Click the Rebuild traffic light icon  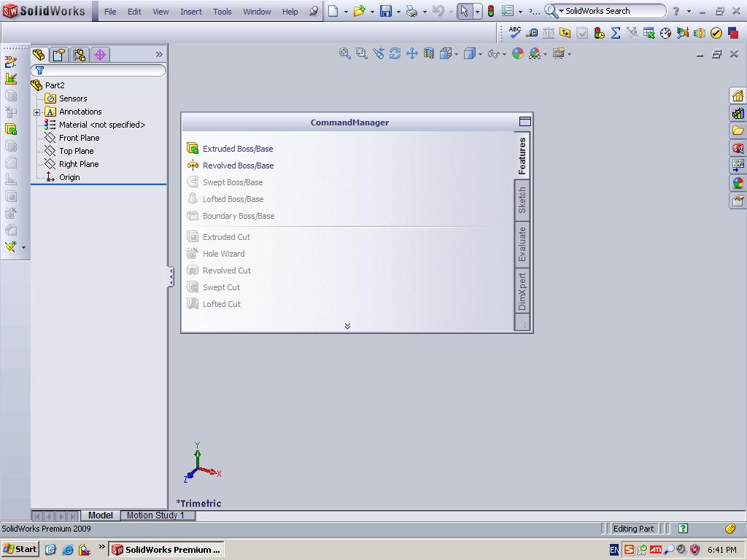(x=491, y=11)
